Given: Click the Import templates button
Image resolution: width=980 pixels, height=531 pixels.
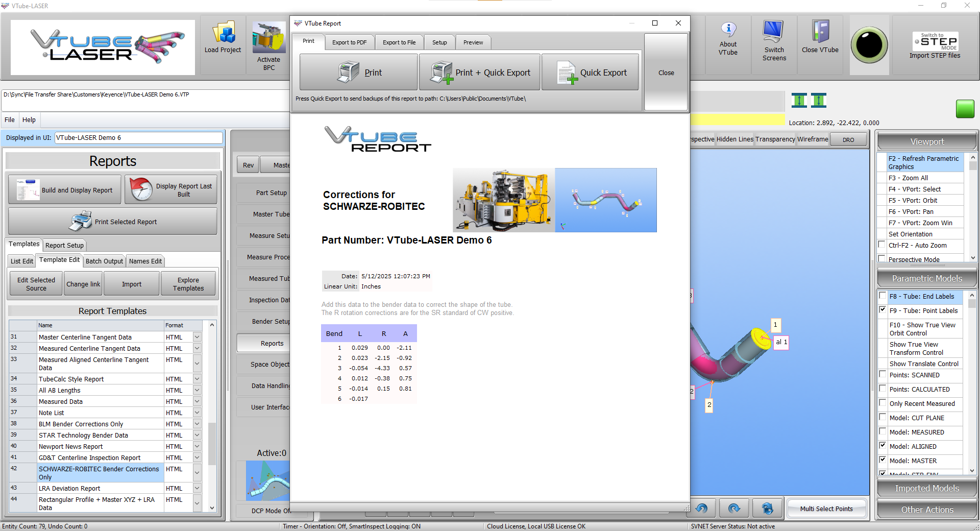Looking at the screenshot, I should pyautogui.click(x=132, y=284).
